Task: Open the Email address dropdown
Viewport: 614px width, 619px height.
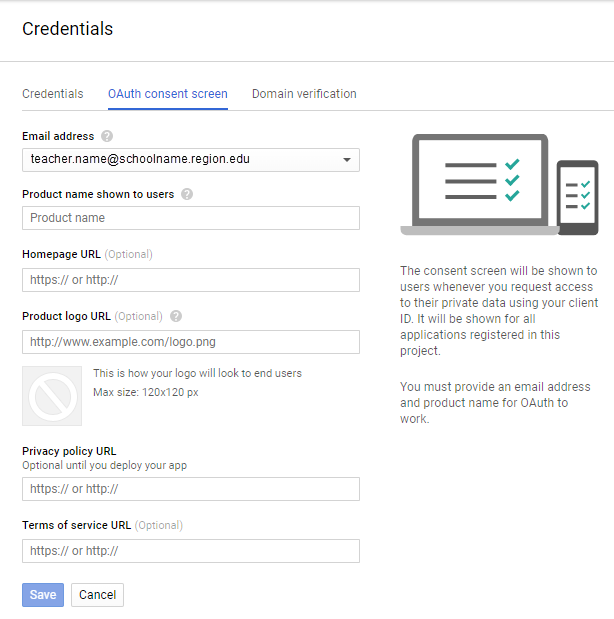Action: point(190,160)
